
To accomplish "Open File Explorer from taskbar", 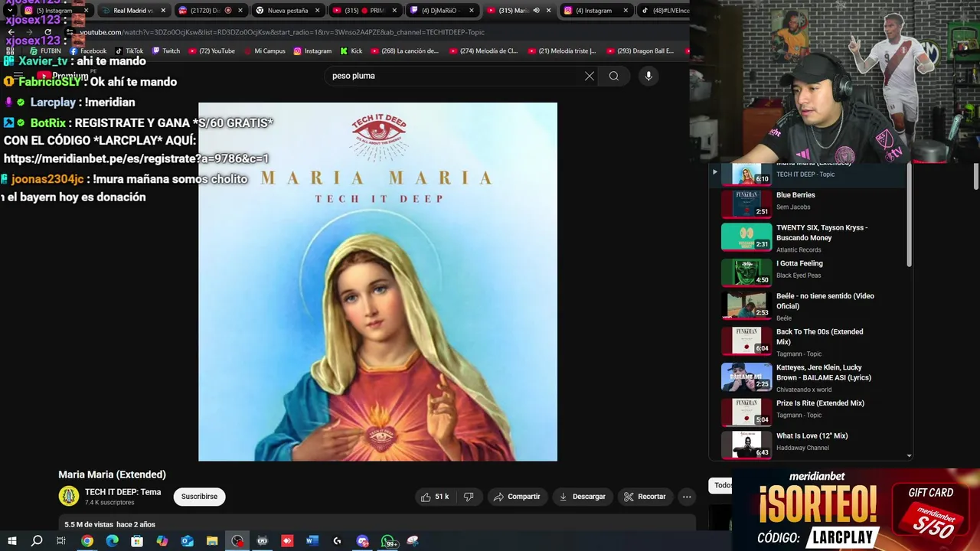I will point(212,541).
